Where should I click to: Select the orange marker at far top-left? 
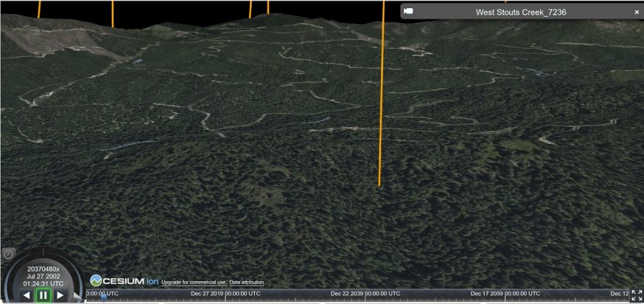pos(39,9)
